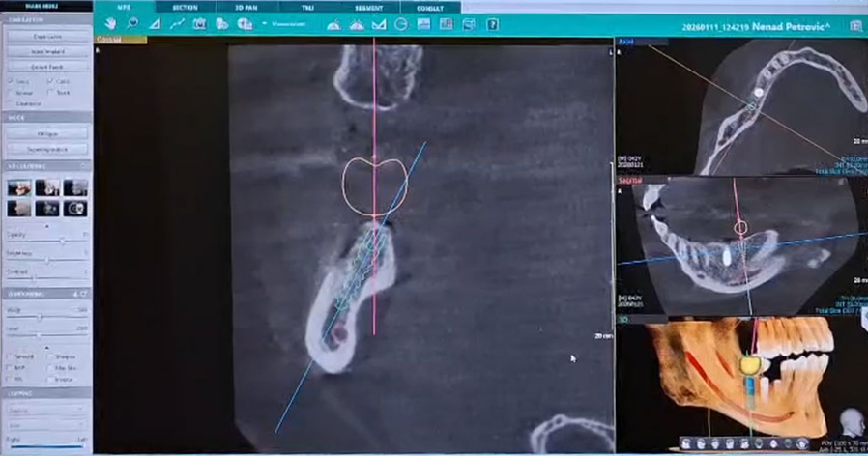Click the head orientation indicator in 3D view

click(851, 424)
